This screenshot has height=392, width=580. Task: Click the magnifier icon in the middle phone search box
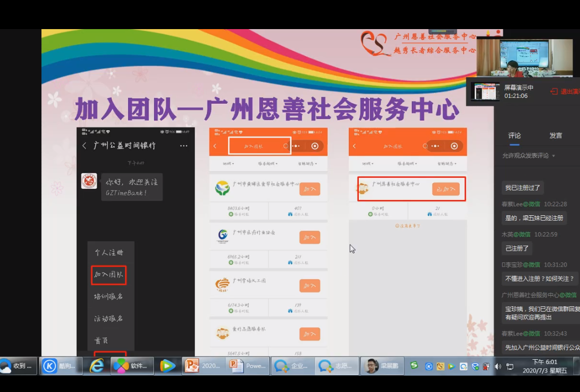coord(286,146)
